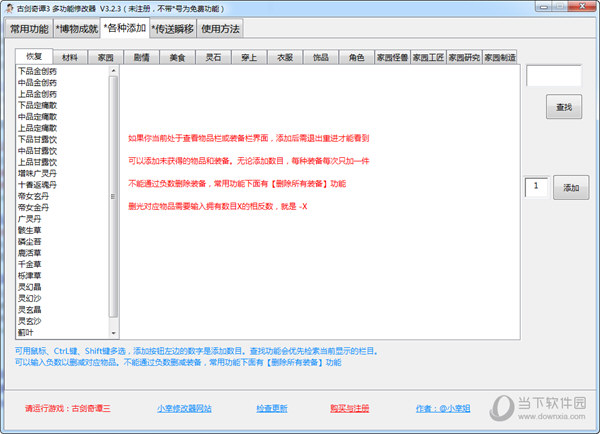This screenshot has width=600, height=434.
Task: Switch to the 常用功能 tab
Action: [29, 29]
